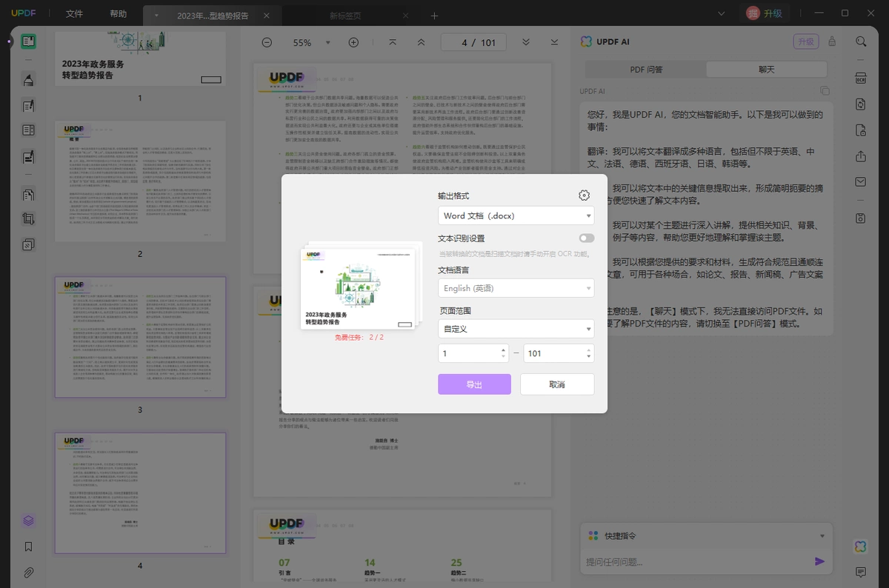The image size is (889, 588).
Task: Open the Organize Pages tool
Action: click(28, 195)
